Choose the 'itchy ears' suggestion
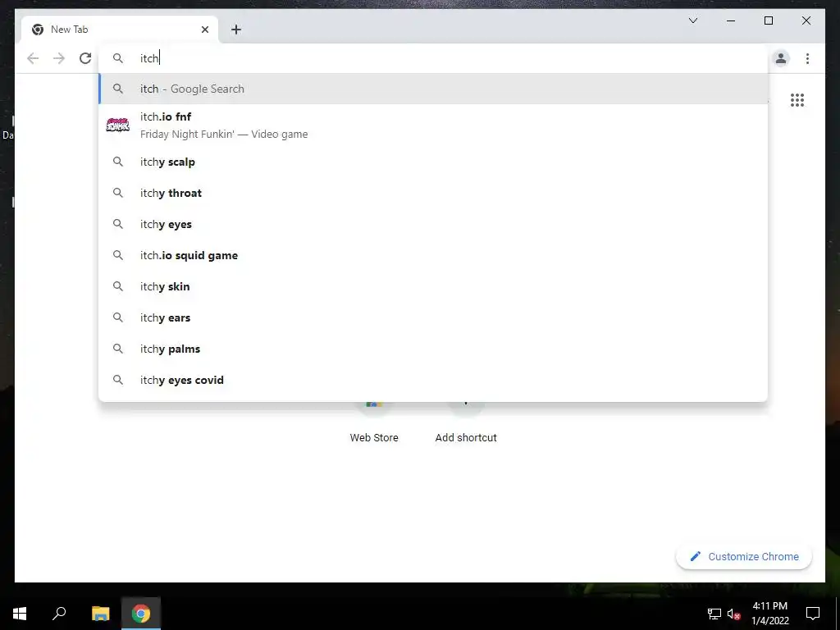 pyautogui.click(x=433, y=317)
